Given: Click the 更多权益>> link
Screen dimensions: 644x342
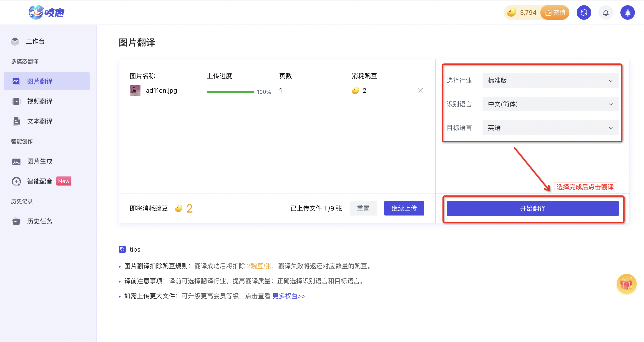Looking at the screenshot, I should (x=289, y=296).
